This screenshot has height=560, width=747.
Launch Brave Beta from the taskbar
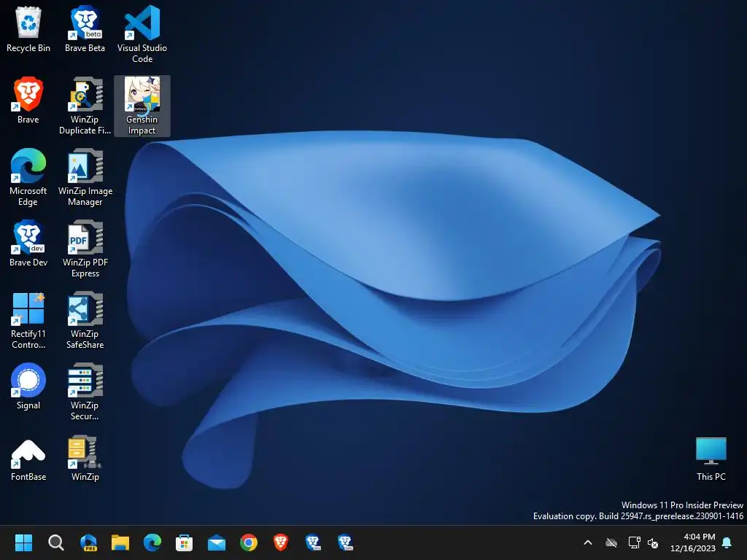click(345, 542)
